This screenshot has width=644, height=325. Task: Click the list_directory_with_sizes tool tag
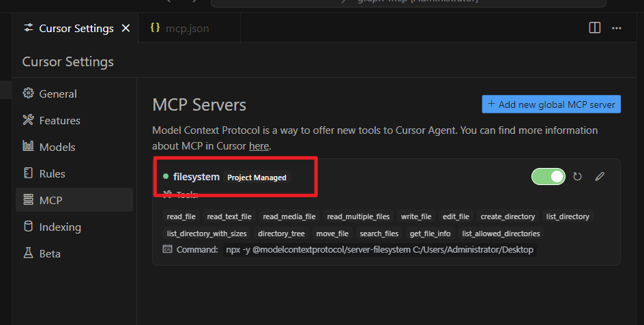(207, 234)
